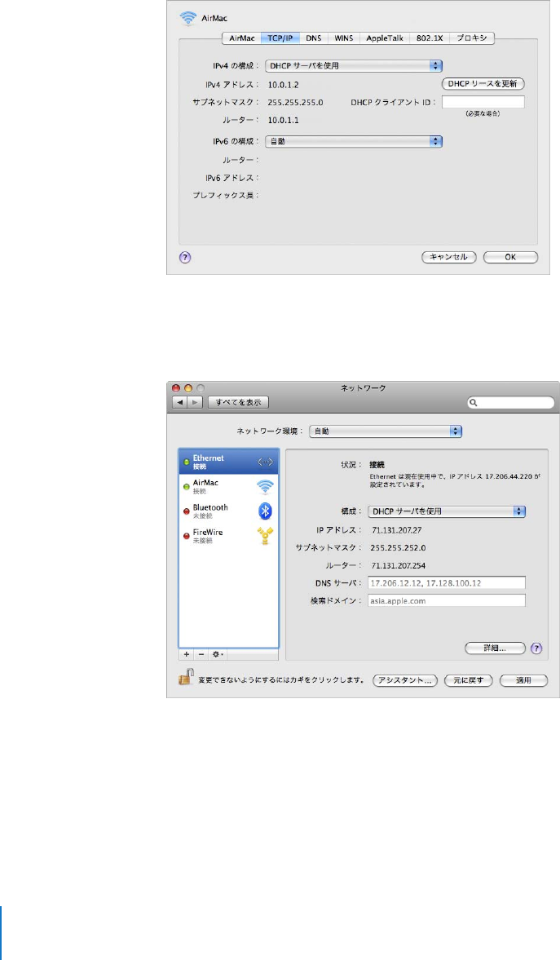Viewport: 560px width, 960px height.
Task: Add a service with the plus button
Action: click(x=187, y=654)
